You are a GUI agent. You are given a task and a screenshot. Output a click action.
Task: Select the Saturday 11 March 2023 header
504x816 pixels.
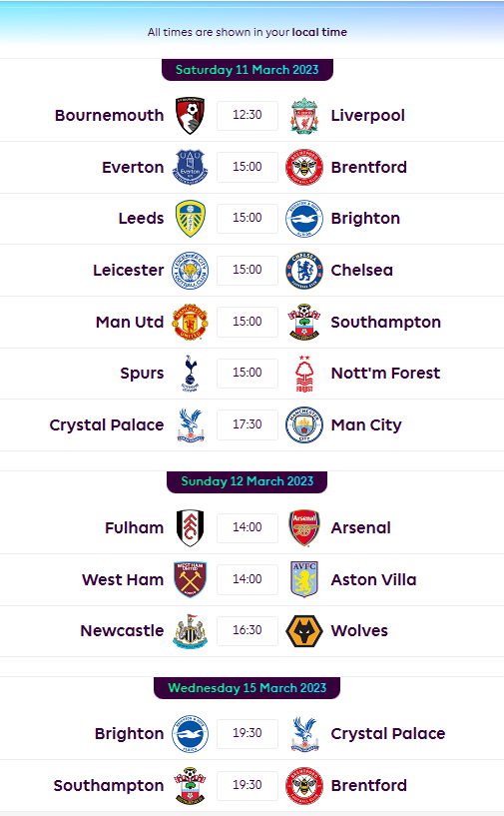248,70
